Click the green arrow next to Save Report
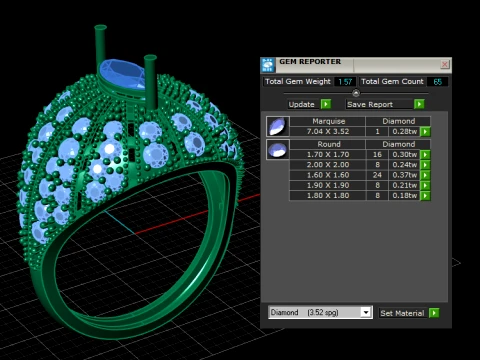The height and width of the screenshot is (360, 480). 419,104
